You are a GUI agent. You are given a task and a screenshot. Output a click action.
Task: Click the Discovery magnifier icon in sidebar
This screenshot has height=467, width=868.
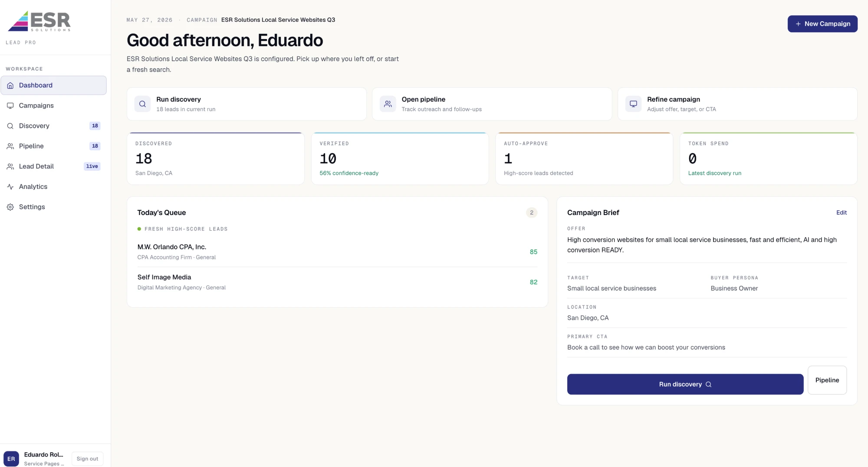point(10,126)
